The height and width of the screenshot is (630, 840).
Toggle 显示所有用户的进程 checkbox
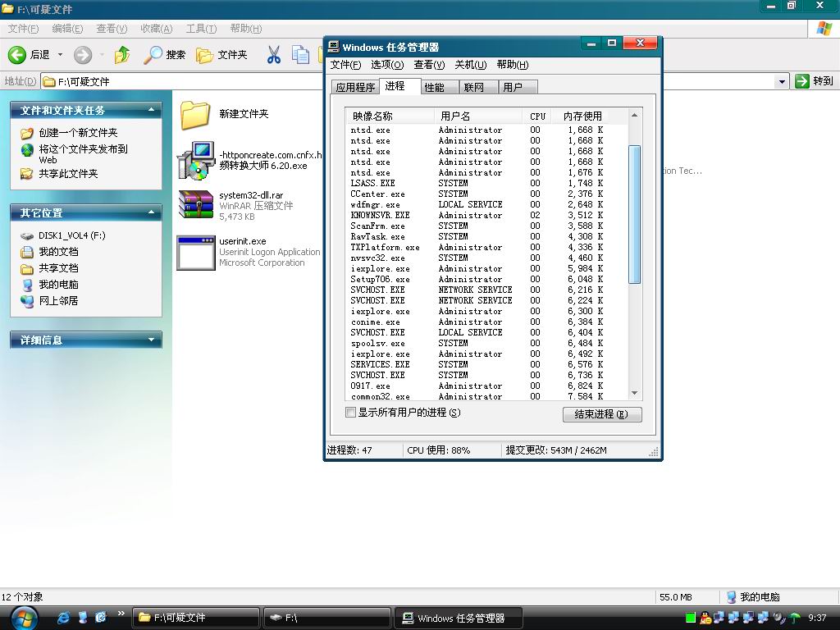click(x=351, y=413)
